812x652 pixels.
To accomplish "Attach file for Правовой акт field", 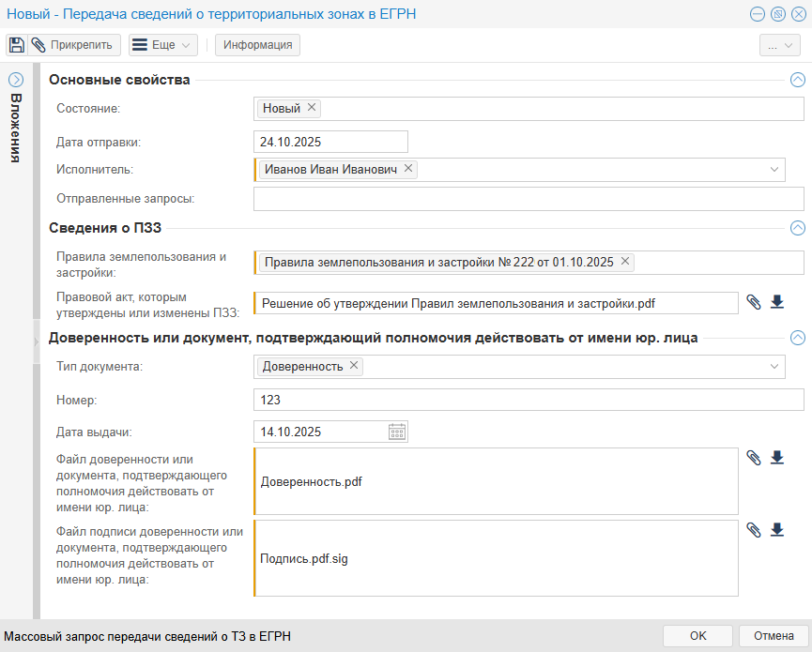I will click(754, 302).
